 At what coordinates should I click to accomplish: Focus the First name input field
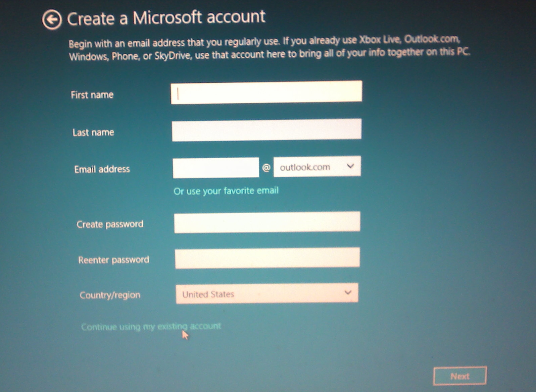click(x=266, y=92)
